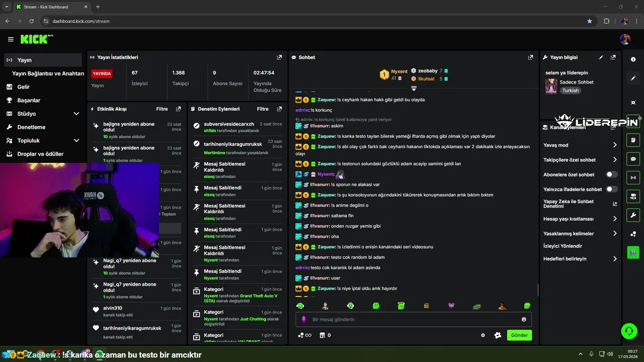The image size is (644, 362).
Task: Click the screen capture icon in right sidebar
Action: pos(633,103)
